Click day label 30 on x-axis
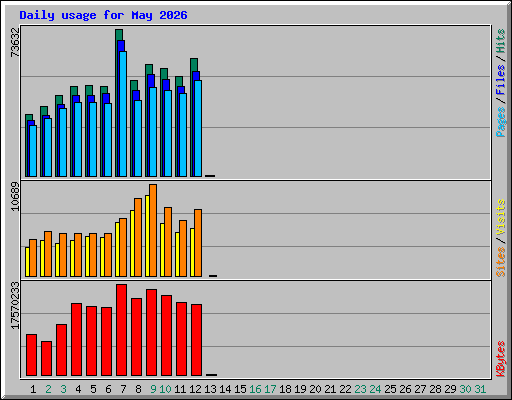The height and width of the screenshot is (400, 512). click(x=465, y=389)
